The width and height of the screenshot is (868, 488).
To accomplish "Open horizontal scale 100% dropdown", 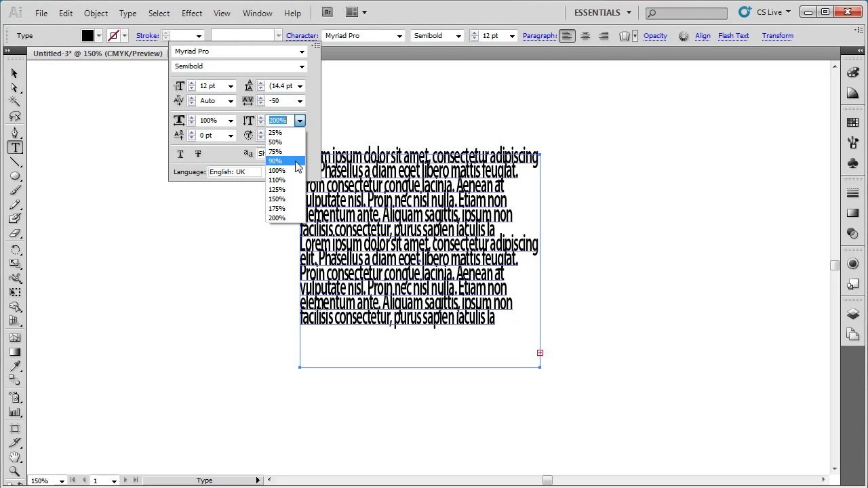I will pos(231,121).
